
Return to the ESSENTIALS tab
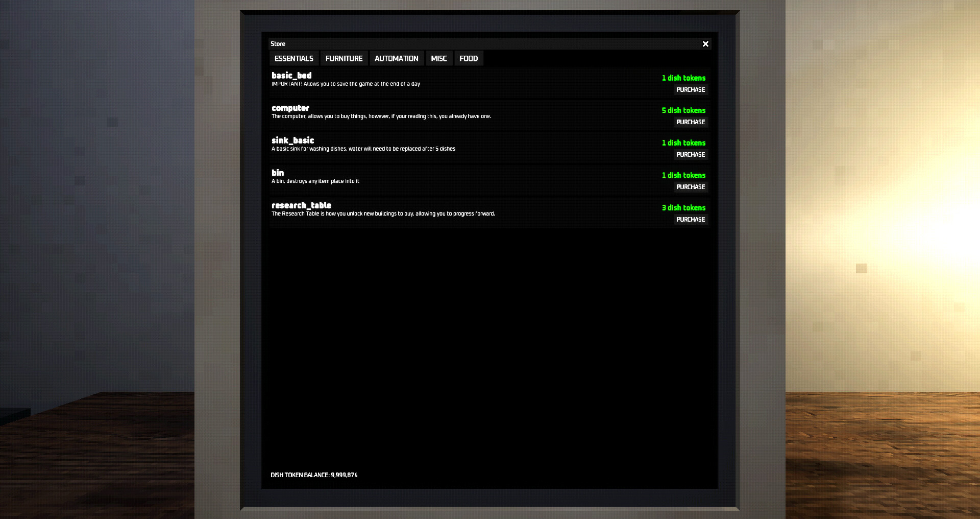tap(293, 58)
